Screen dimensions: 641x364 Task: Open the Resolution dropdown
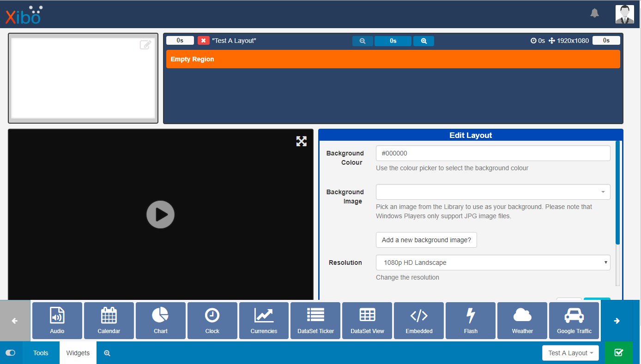tap(493, 262)
